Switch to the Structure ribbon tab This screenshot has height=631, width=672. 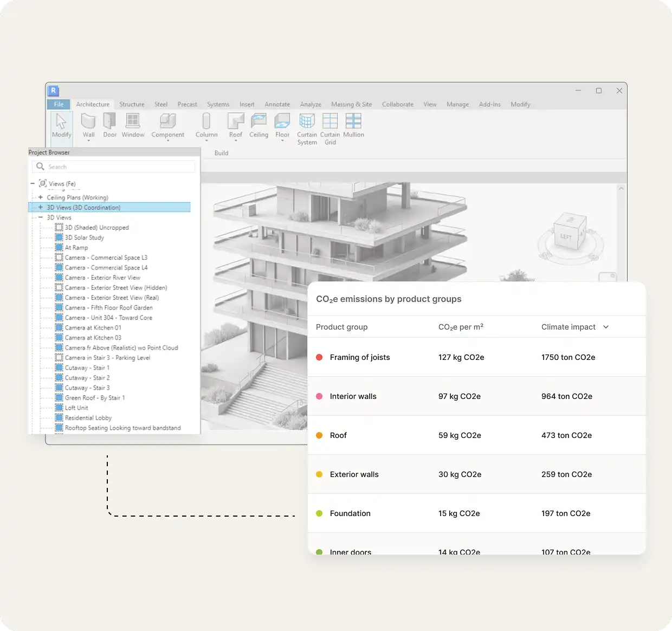click(x=132, y=104)
